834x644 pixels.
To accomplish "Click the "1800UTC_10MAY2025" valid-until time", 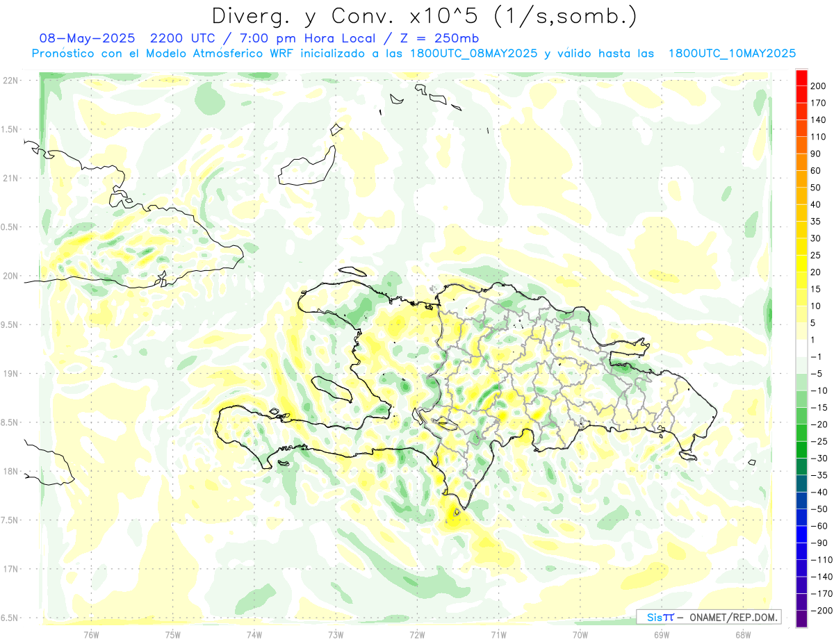I will (732, 53).
